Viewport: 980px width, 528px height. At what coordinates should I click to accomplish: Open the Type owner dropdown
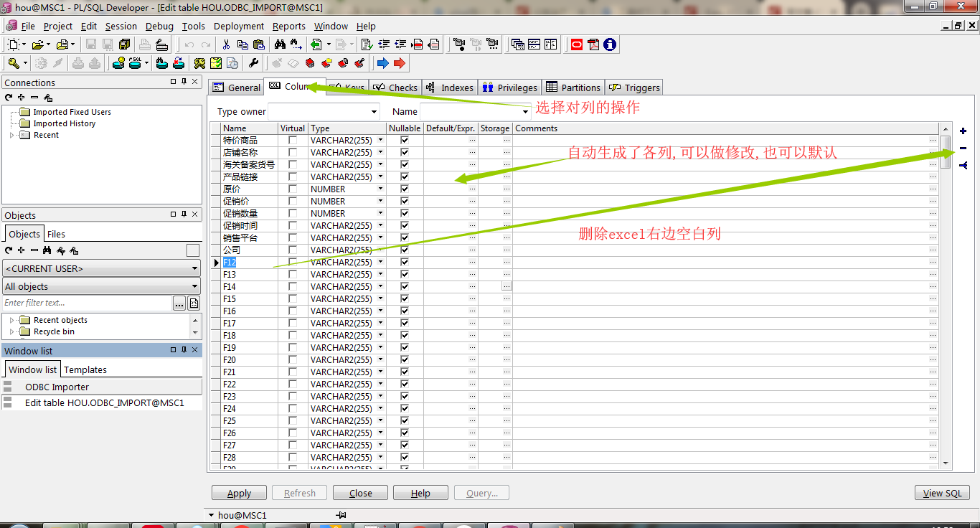375,111
